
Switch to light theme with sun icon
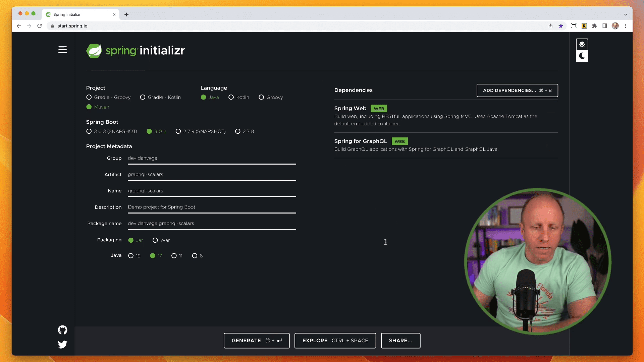click(x=582, y=44)
